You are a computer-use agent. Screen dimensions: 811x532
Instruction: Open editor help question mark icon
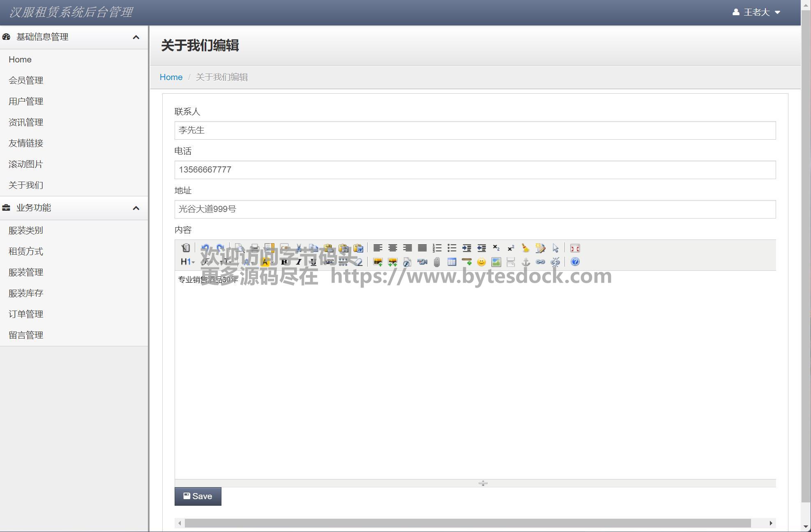pos(575,262)
